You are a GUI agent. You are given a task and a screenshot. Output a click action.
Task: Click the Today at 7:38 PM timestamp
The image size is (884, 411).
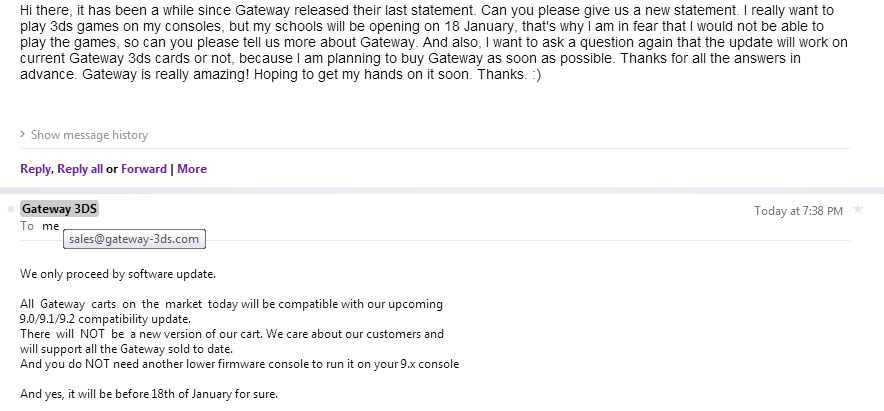click(x=798, y=211)
